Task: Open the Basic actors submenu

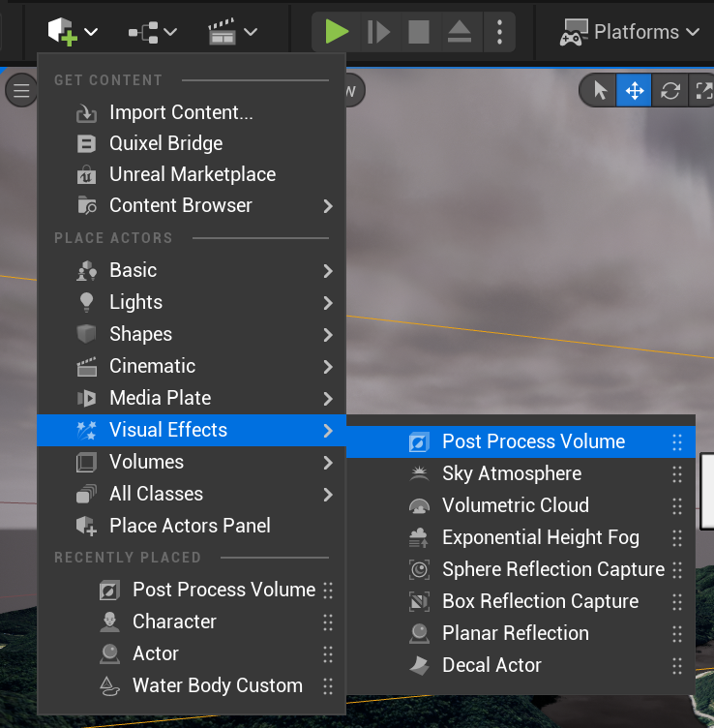Action: pos(192,271)
